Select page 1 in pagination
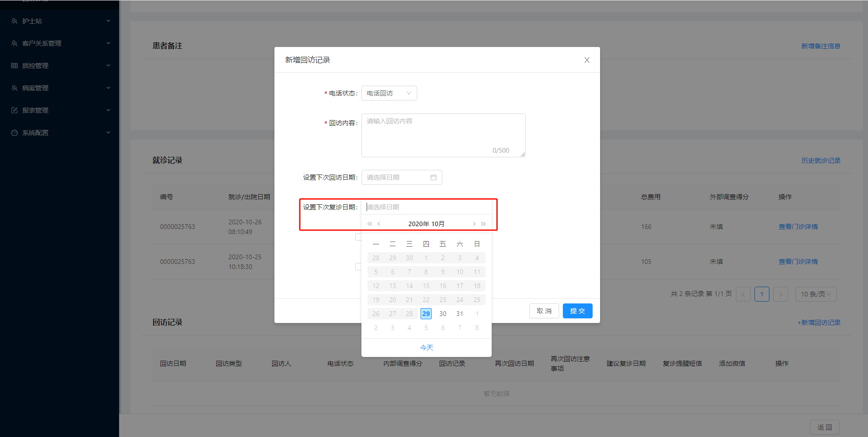 762,294
